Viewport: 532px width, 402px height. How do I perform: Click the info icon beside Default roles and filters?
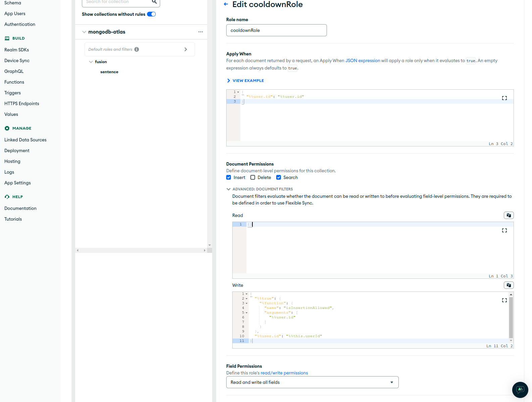pyautogui.click(x=137, y=49)
